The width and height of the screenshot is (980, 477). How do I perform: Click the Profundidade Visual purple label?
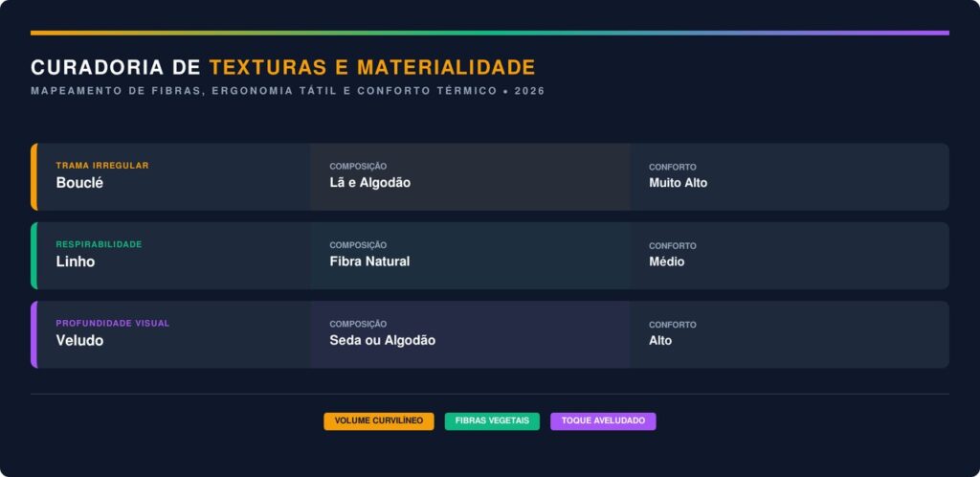(113, 323)
